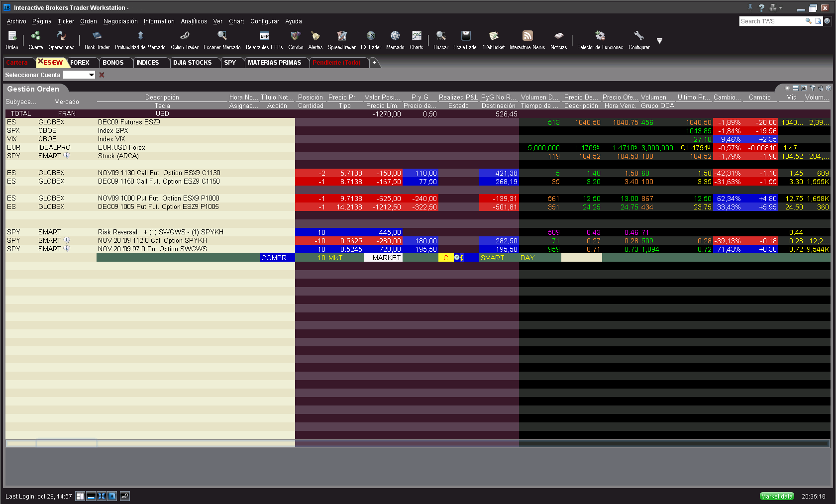Toggle the blue H button in status bar

pyautogui.click(x=112, y=496)
